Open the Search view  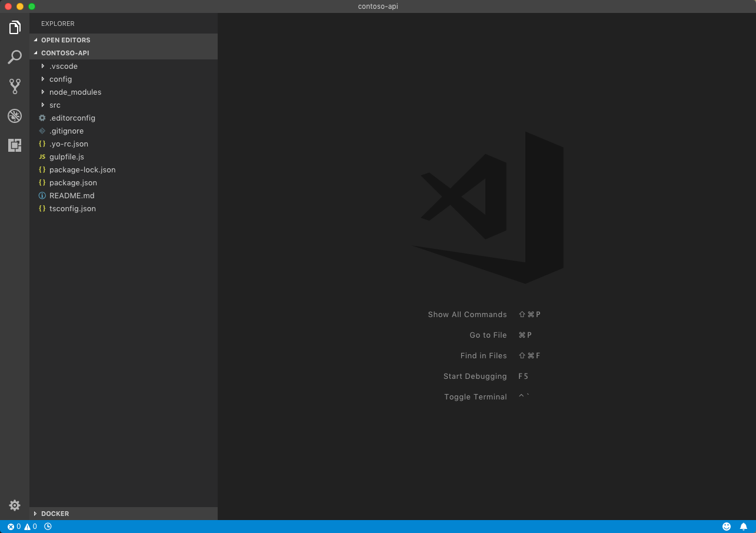coord(14,56)
